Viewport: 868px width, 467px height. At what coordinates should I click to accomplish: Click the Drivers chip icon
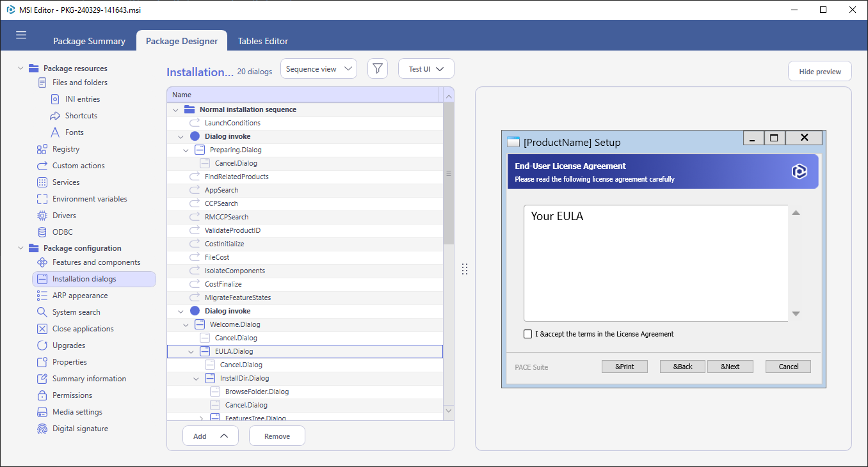tap(42, 216)
